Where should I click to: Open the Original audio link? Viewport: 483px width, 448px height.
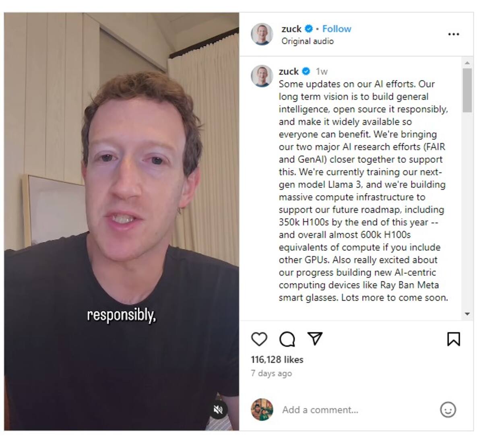pyautogui.click(x=308, y=41)
